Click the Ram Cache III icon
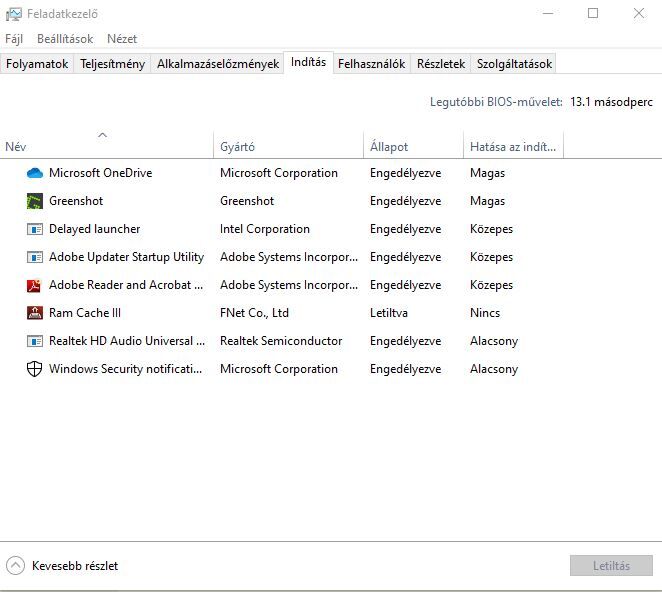The height and width of the screenshot is (592, 662). click(35, 313)
